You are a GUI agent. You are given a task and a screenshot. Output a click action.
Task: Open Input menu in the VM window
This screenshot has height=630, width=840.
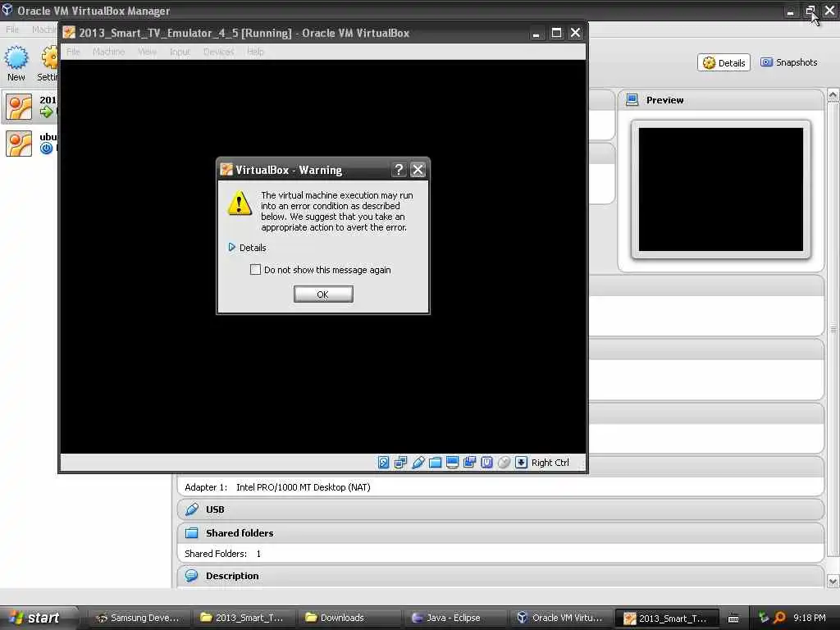180,52
